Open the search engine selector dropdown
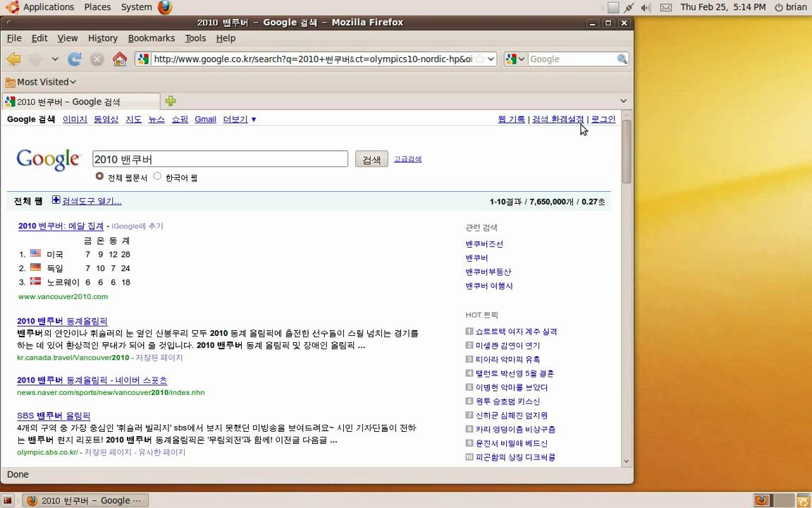Viewport: 812px width, 508px height. click(x=515, y=59)
